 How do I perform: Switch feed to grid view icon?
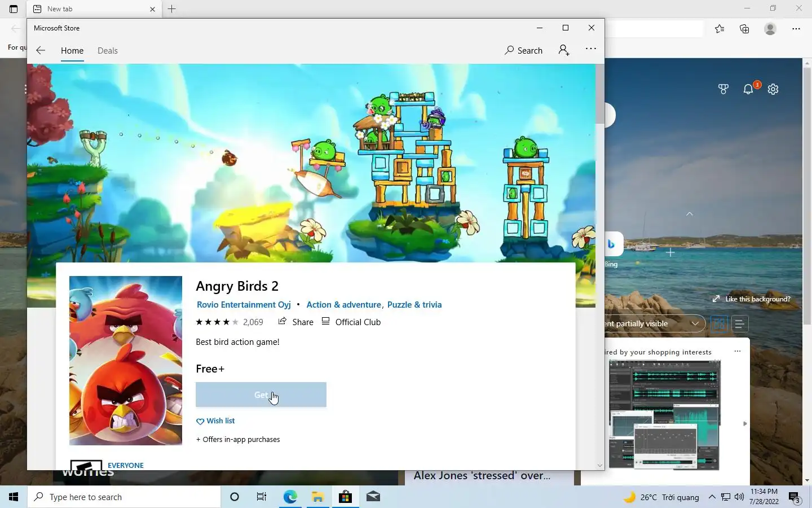[x=719, y=324]
